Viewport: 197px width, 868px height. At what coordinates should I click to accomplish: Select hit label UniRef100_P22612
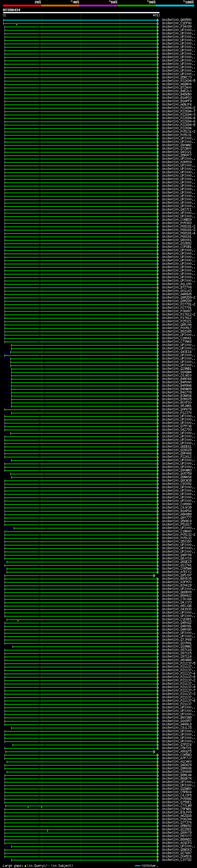coord(177,457)
